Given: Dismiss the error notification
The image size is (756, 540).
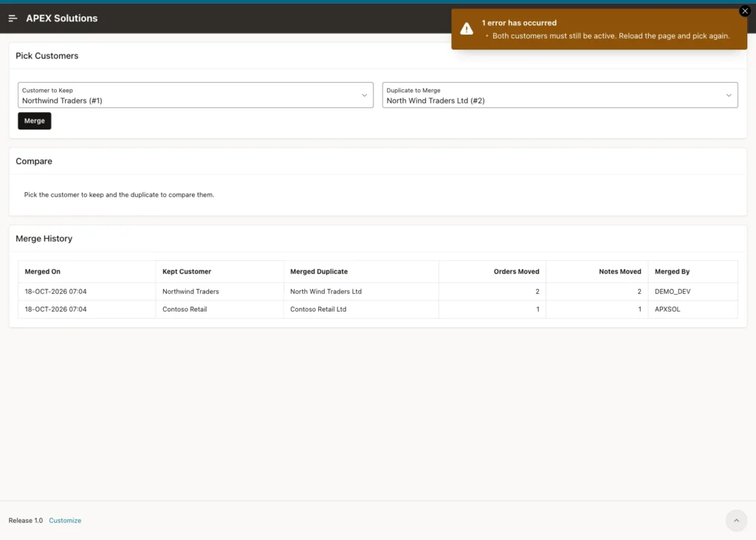Looking at the screenshot, I should [x=745, y=10].
